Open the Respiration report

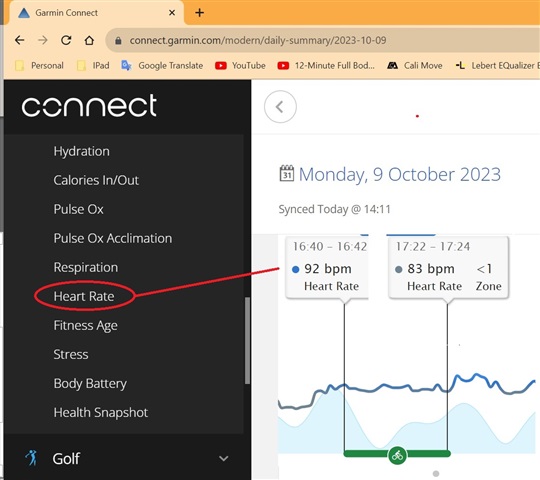click(x=86, y=267)
